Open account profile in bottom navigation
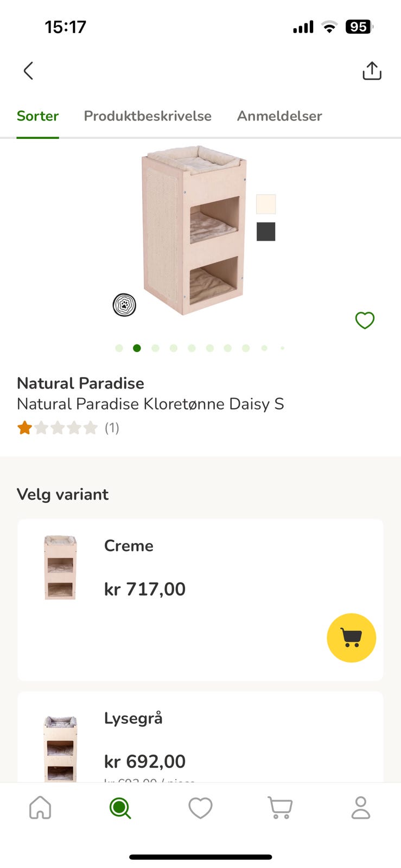This screenshot has width=401, height=868. point(360,807)
